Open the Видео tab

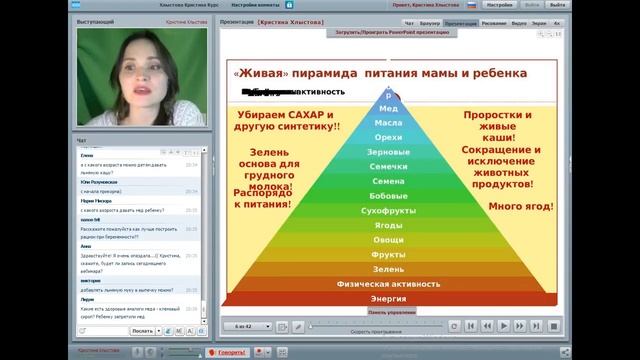(519, 23)
